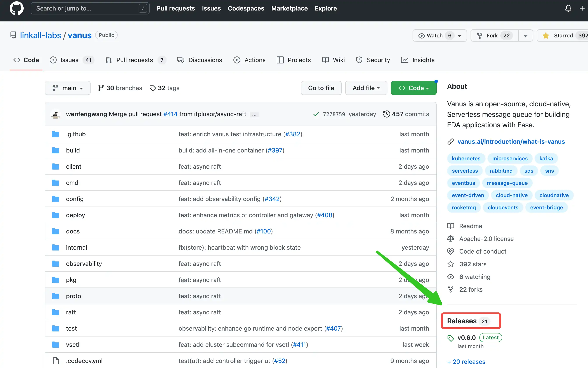Viewport: 588px width, 368px height.
Task: Open the vanus repository name link
Action: coord(80,35)
